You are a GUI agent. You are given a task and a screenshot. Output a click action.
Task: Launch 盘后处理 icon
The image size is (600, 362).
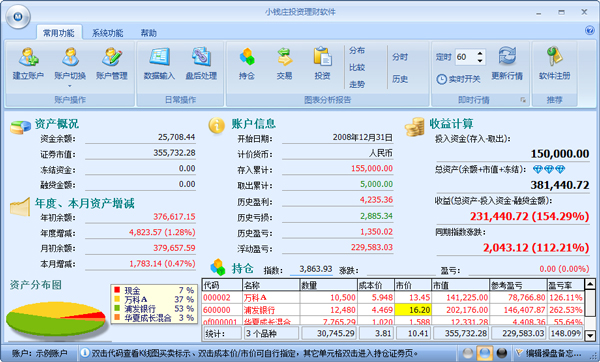point(201,57)
